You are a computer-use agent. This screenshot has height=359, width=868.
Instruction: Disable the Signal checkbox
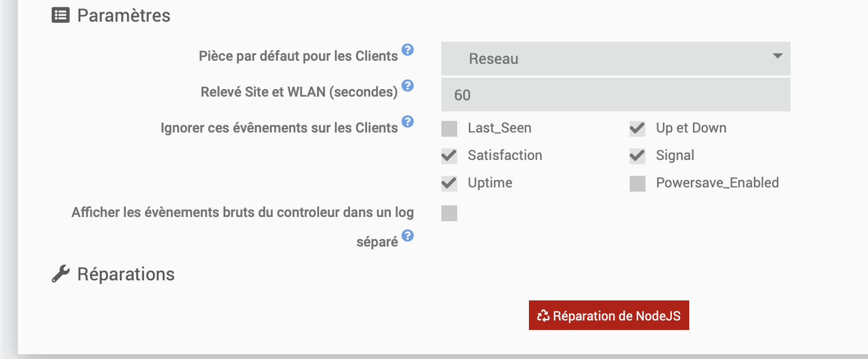(x=638, y=156)
